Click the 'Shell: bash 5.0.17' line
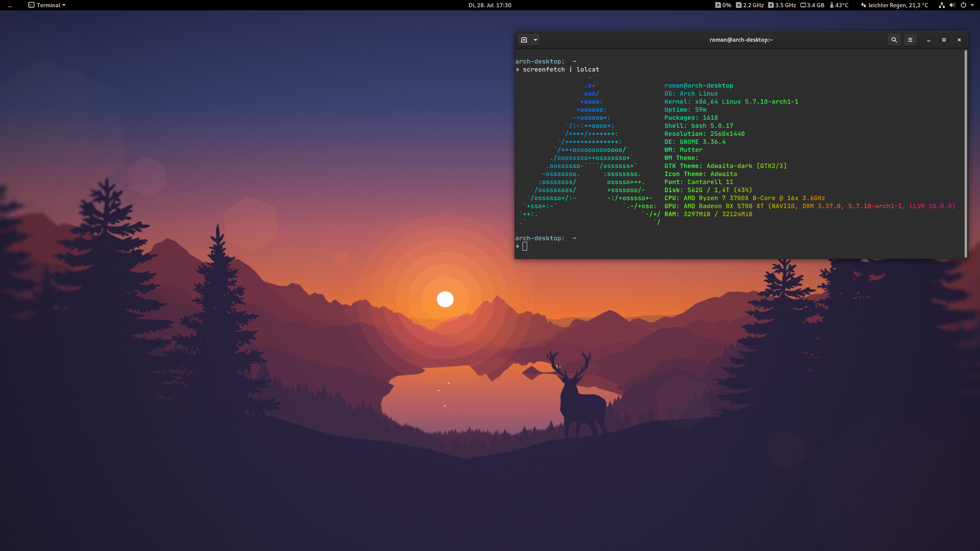The height and width of the screenshot is (551, 980). [x=699, y=126]
